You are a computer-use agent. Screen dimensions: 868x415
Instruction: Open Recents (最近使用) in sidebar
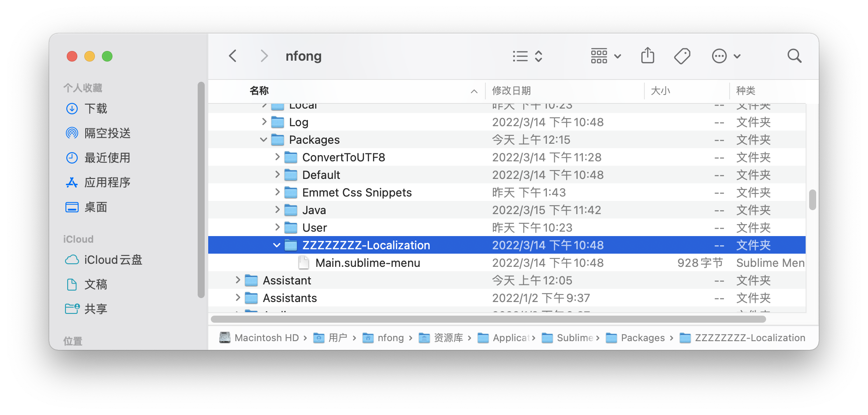coord(98,158)
